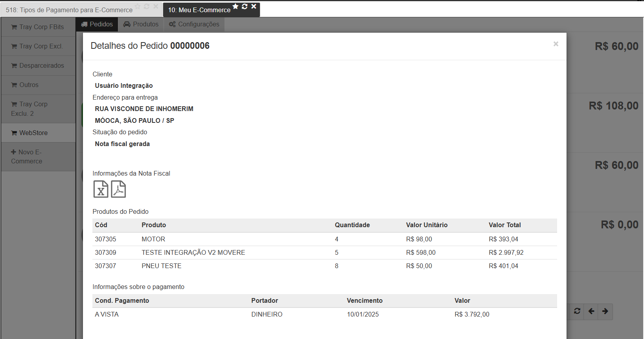This screenshot has width=644, height=339.
Task: Go to previous page arrow
Action: [591, 311]
